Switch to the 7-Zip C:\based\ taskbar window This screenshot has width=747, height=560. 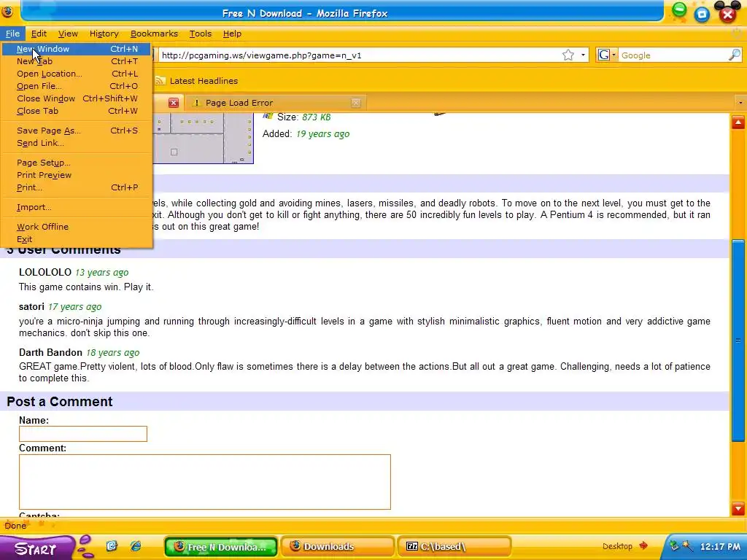coord(454,547)
